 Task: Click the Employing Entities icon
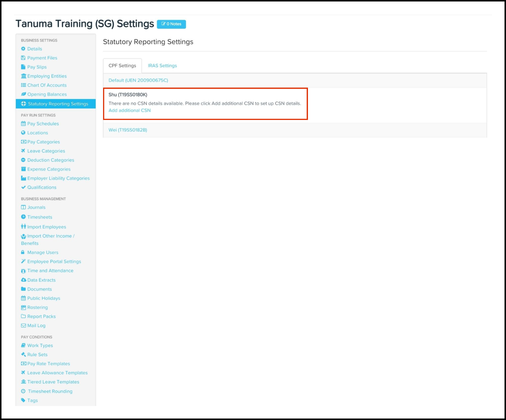(22, 76)
